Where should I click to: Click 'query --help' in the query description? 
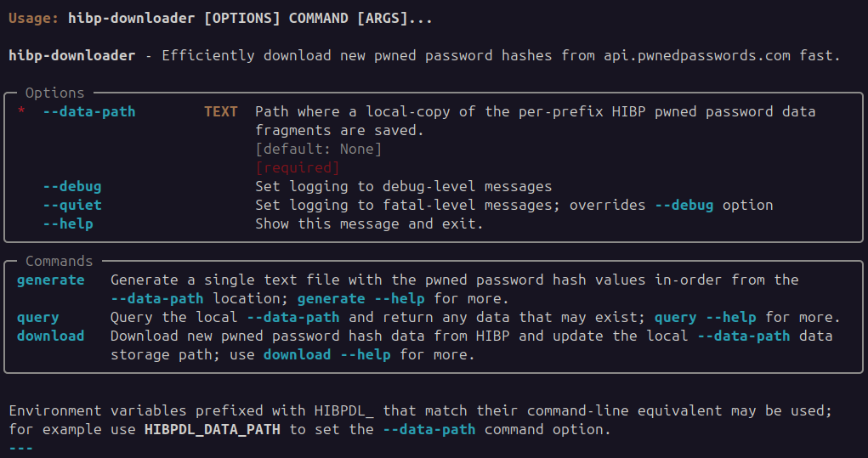706,318
